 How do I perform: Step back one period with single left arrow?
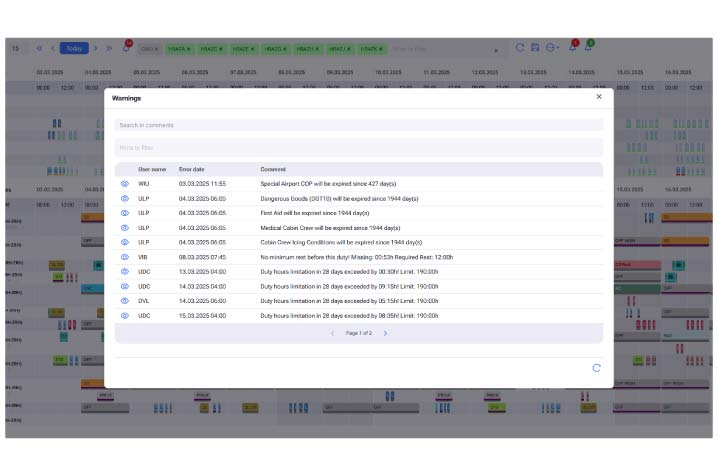tap(53, 49)
